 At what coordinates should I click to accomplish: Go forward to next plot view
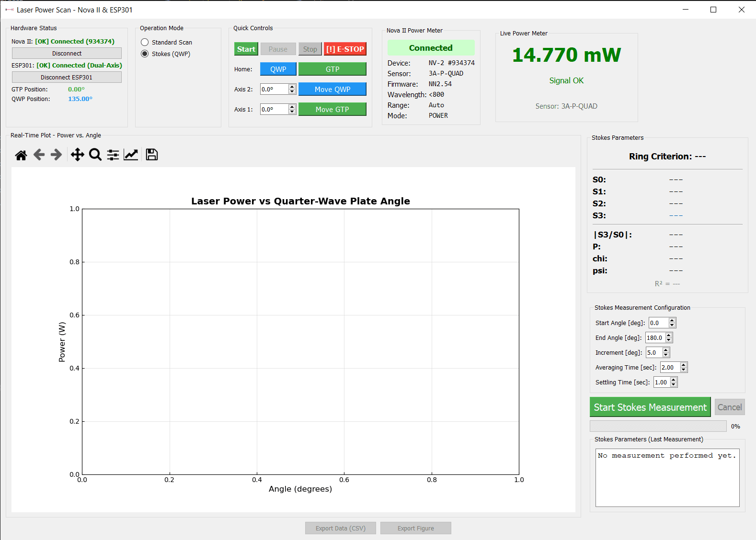coord(57,155)
